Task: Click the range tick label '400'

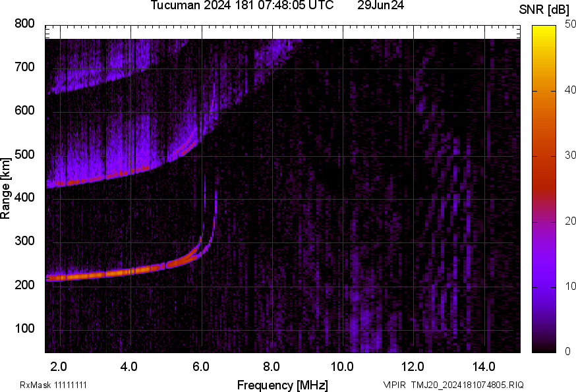Action: pos(24,198)
